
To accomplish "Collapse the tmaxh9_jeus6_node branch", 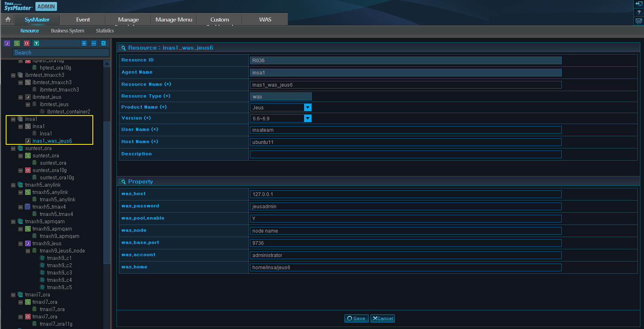I will (28, 251).
